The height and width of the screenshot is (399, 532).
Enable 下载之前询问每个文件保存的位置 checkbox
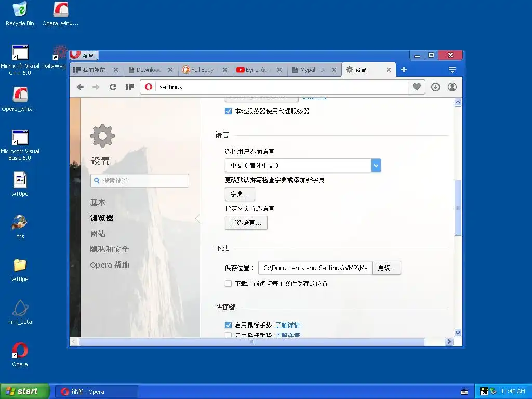[x=229, y=283]
